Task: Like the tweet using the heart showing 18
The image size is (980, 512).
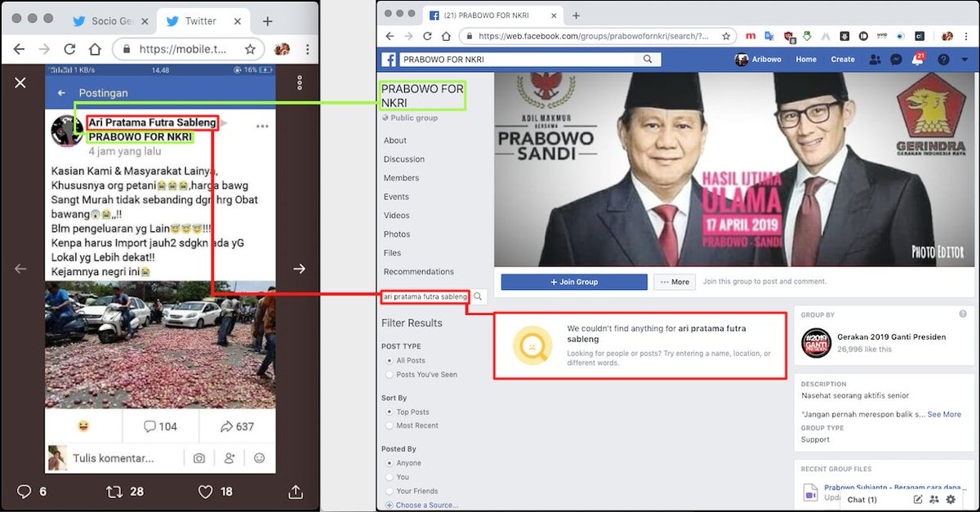Action: (x=206, y=492)
